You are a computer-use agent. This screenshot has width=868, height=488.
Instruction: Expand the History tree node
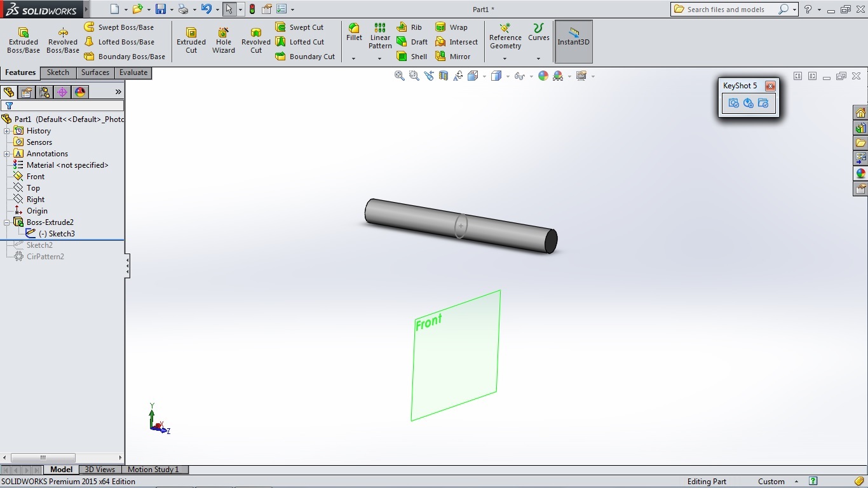coord(7,131)
